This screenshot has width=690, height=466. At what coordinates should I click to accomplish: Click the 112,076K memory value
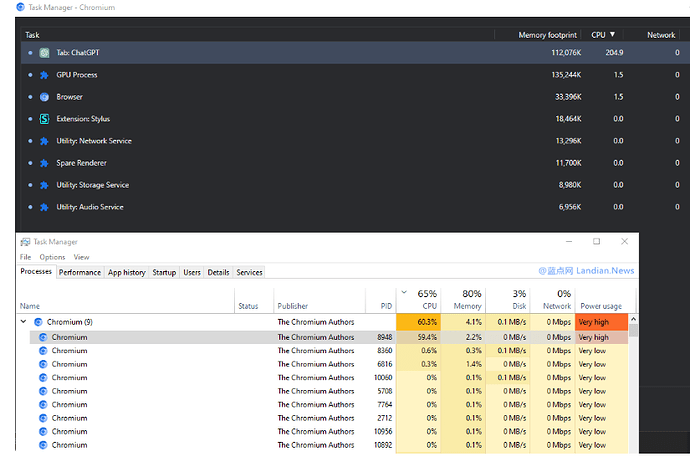[x=566, y=52]
